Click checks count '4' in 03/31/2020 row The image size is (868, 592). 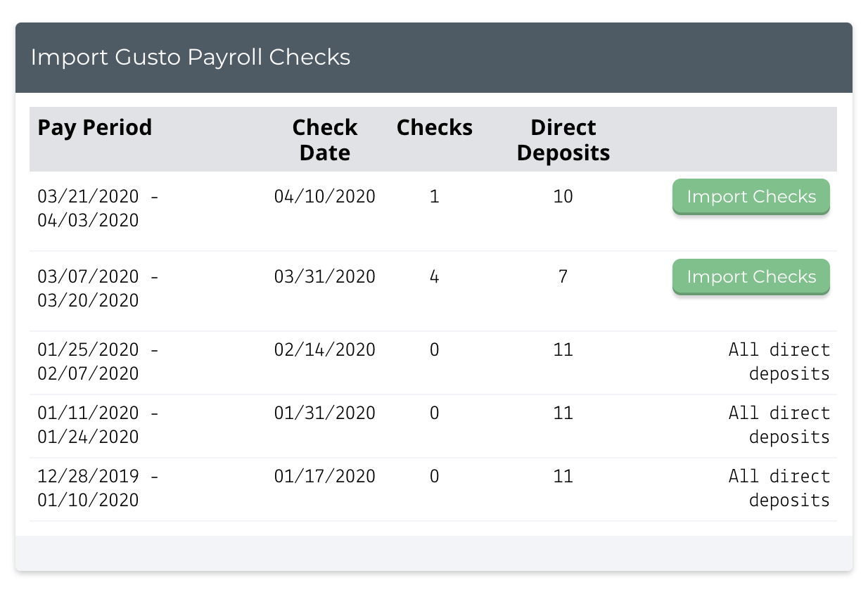pyautogui.click(x=435, y=277)
